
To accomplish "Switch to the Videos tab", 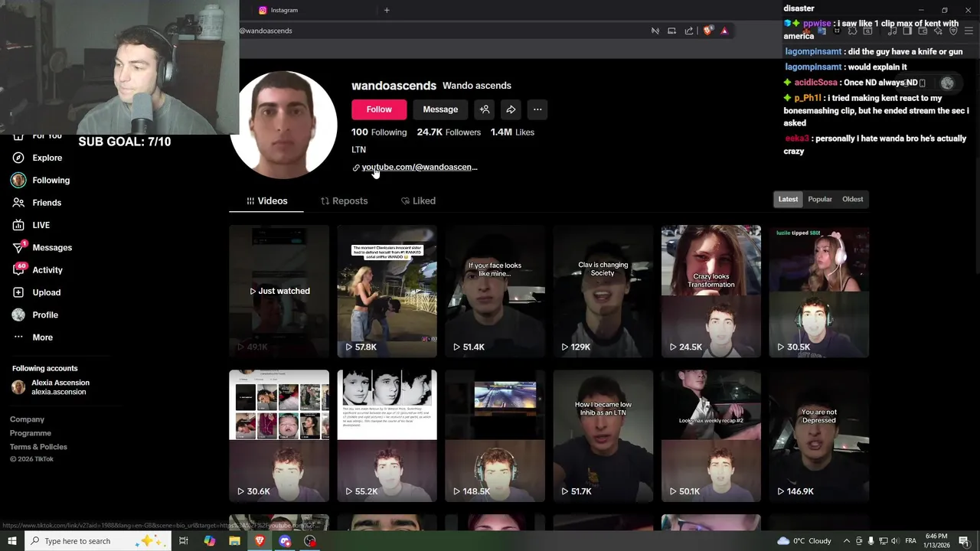I will tap(266, 201).
